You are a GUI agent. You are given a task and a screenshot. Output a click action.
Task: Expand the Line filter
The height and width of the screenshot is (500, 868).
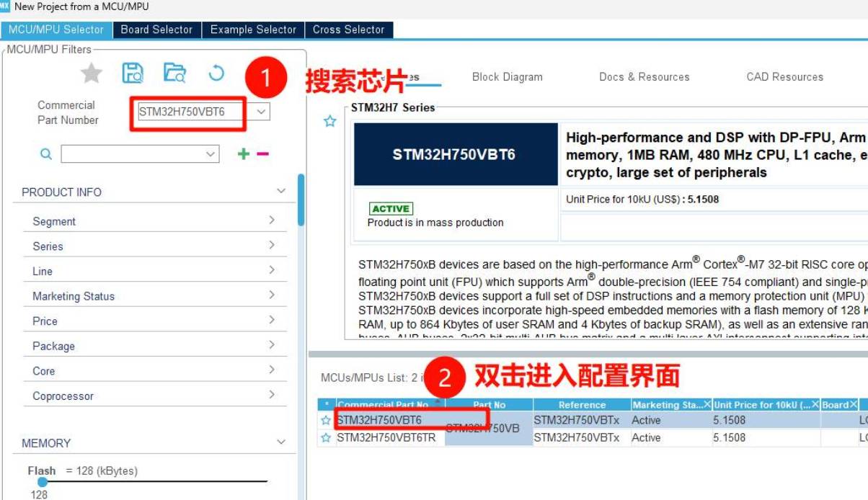point(272,269)
